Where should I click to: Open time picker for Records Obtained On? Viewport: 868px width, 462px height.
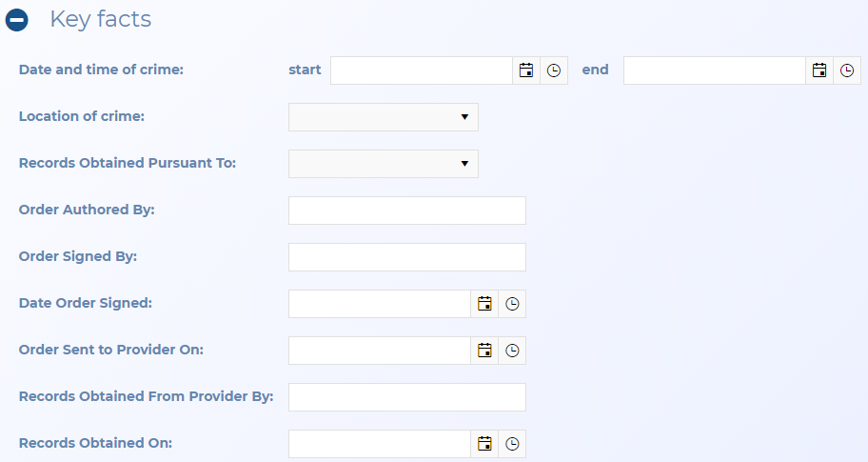[512, 444]
